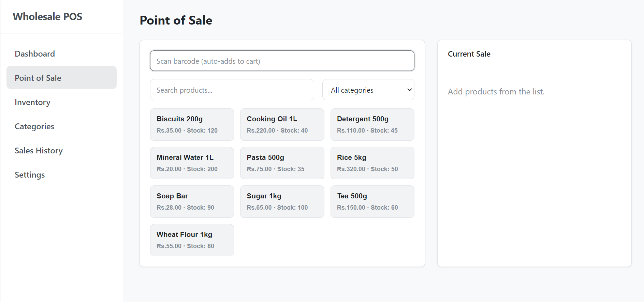The height and width of the screenshot is (302, 644).
Task: Go to Inventory section
Action: 61,102
